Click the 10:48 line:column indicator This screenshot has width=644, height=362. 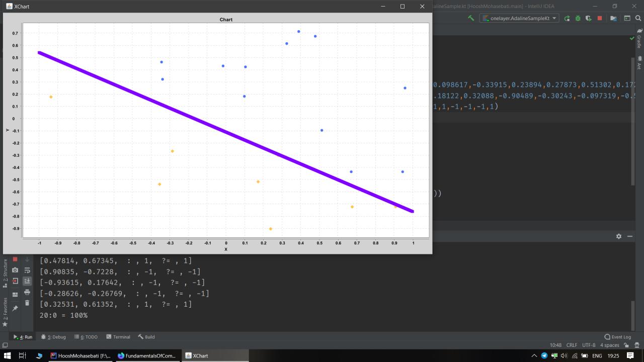coord(556,345)
